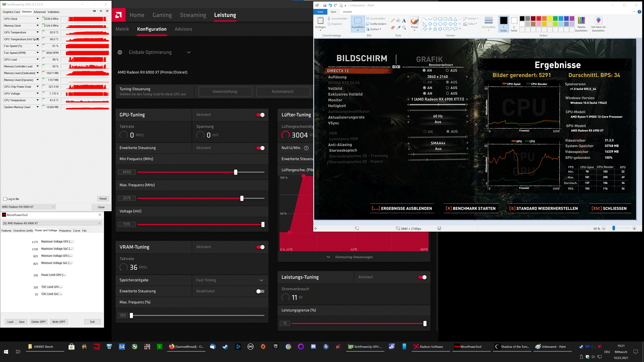Click the AMD logo in Radeon Software
Viewport: 644px width, 362px height.
pos(119,15)
